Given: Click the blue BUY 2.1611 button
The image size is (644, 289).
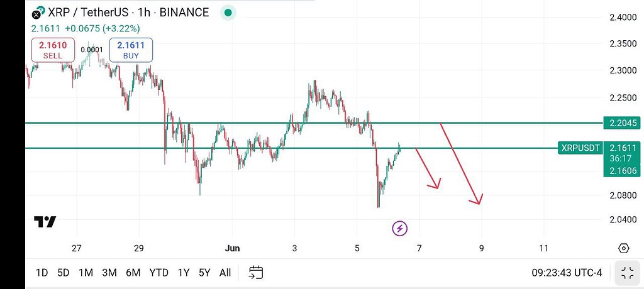Looking at the screenshot, I should pos(131,50).
